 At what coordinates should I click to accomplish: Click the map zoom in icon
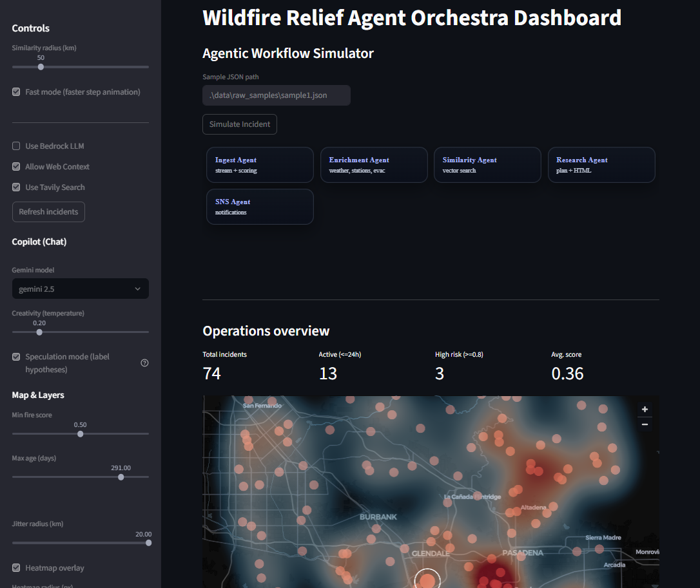click(x=645, y=409)
